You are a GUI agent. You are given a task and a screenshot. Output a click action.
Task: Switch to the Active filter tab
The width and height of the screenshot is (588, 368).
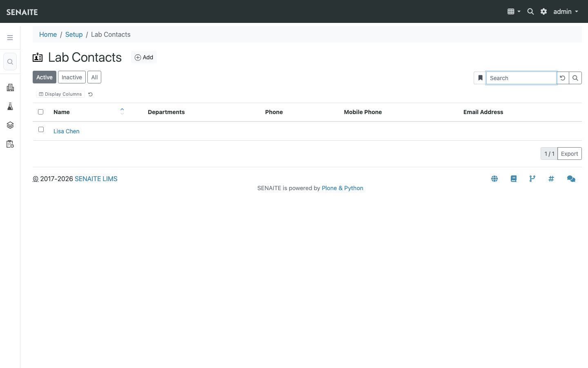point(45,77)
